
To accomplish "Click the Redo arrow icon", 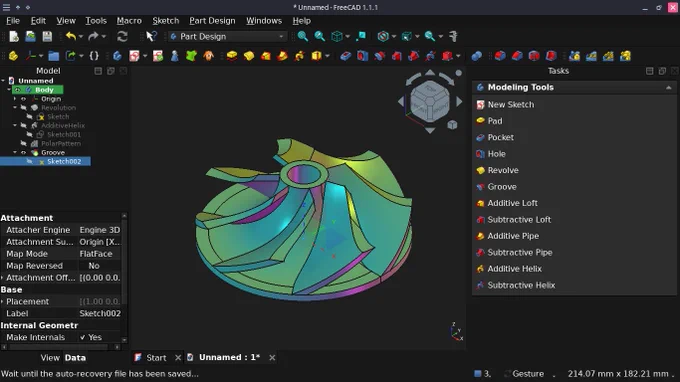I will click(93, 36).
